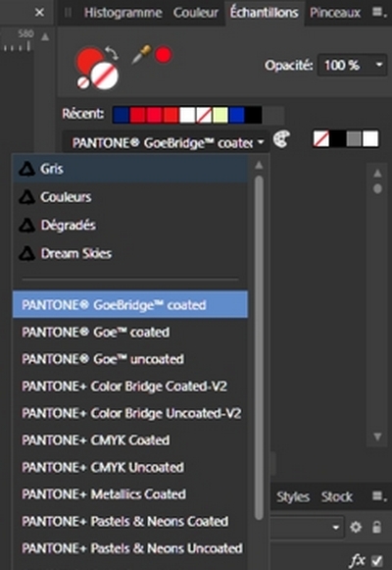Choose the dark blue recent swatch
This screenshot has width=392, height=570.
click(121, 115)
